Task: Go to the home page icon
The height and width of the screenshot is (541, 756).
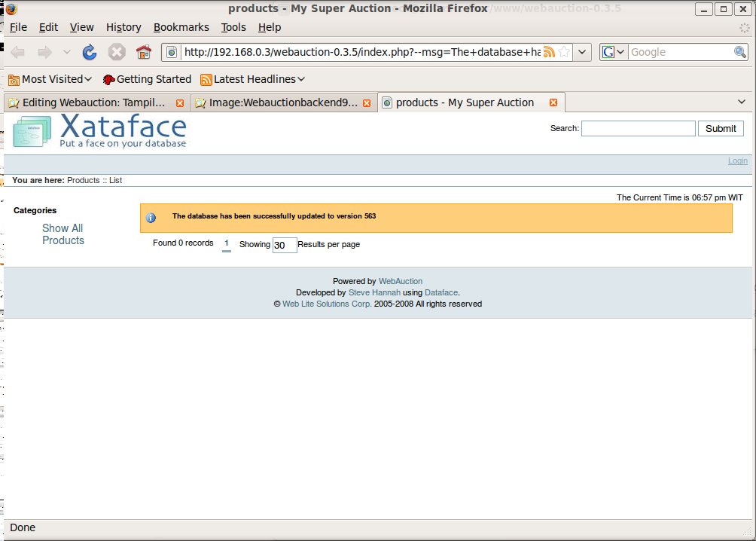Action: tap(143, 52)
